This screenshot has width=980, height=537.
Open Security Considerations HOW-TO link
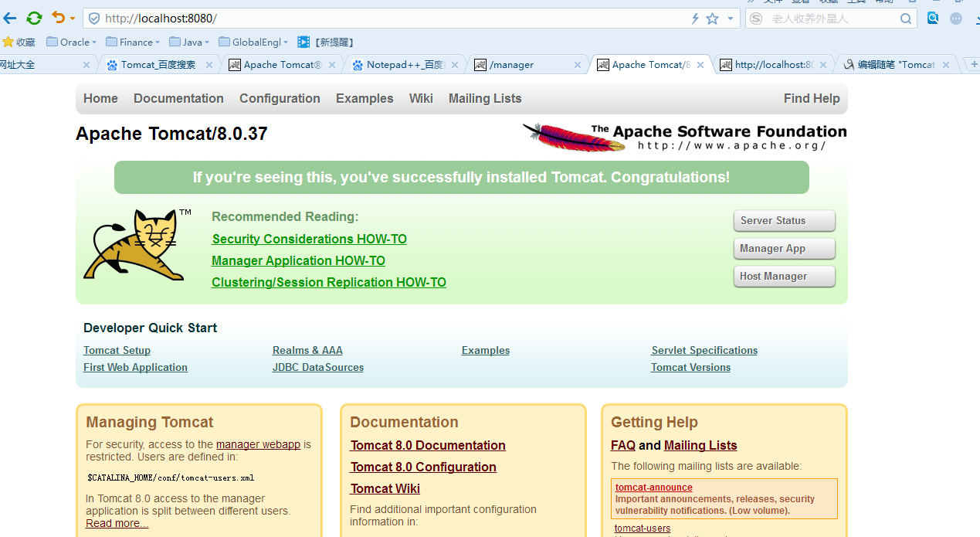[x=309, y=240]
